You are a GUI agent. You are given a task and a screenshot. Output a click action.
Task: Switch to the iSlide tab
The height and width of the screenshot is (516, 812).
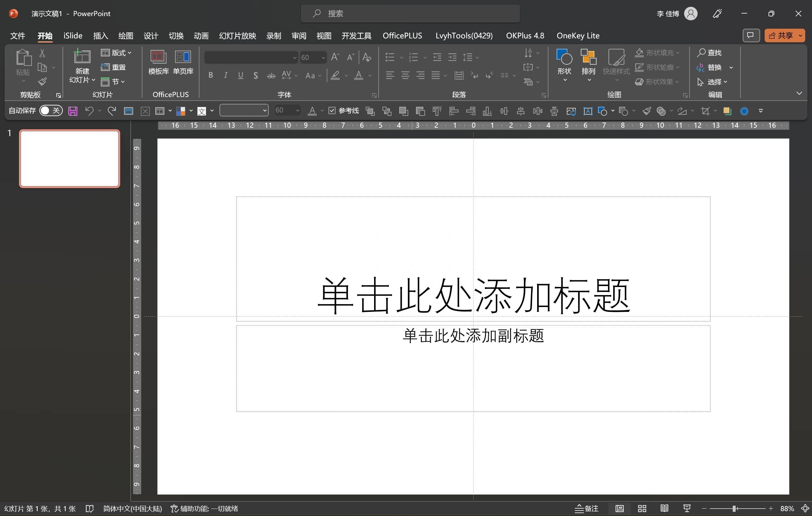pos(73,35)
